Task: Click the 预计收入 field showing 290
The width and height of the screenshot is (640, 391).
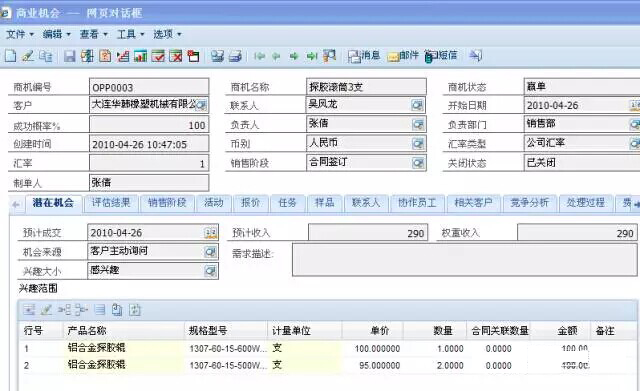Action: pos(368,233)
